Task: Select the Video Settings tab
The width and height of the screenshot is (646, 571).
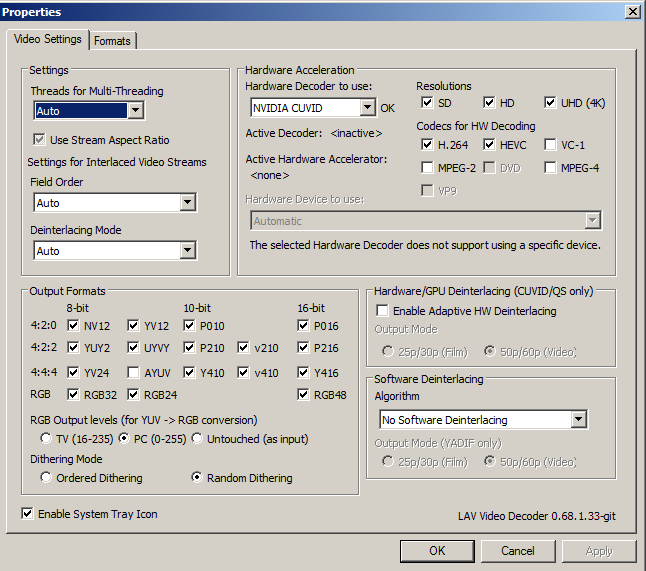Action: pyautogui.click(x=48, y=39)
